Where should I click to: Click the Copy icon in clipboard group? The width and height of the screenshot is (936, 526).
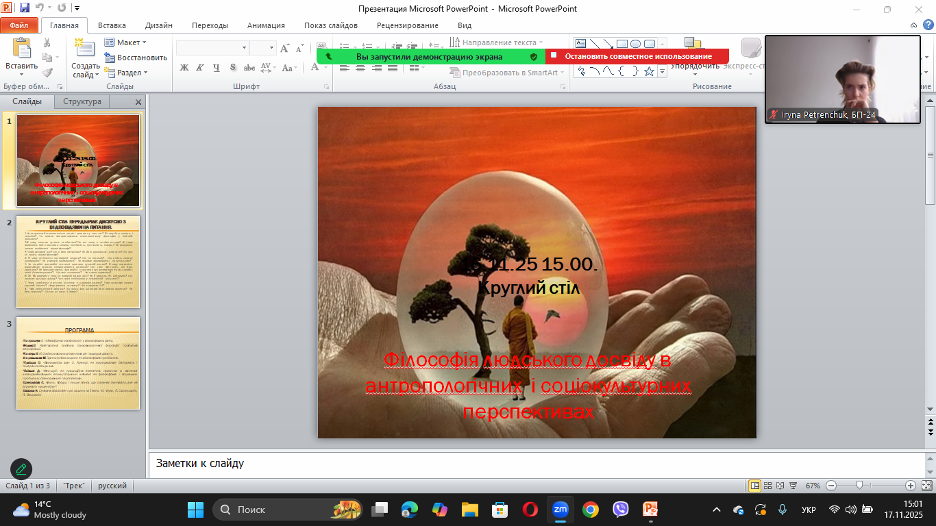(47, 57)
